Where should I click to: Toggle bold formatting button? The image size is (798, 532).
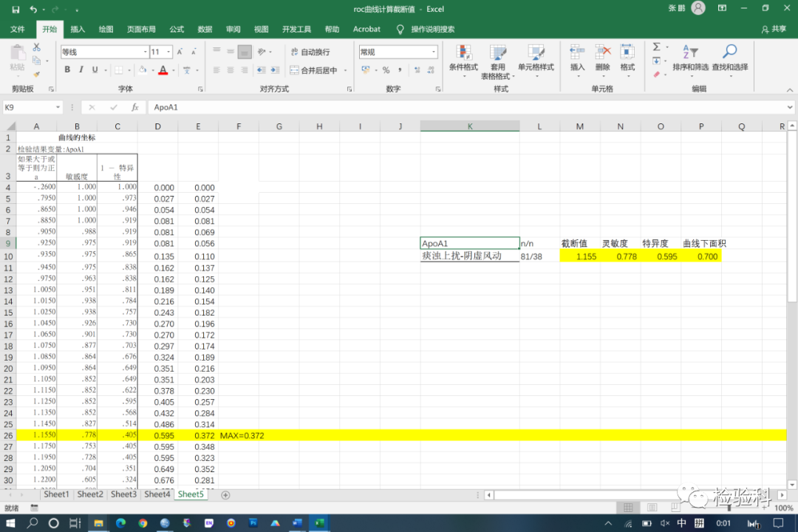67,70
